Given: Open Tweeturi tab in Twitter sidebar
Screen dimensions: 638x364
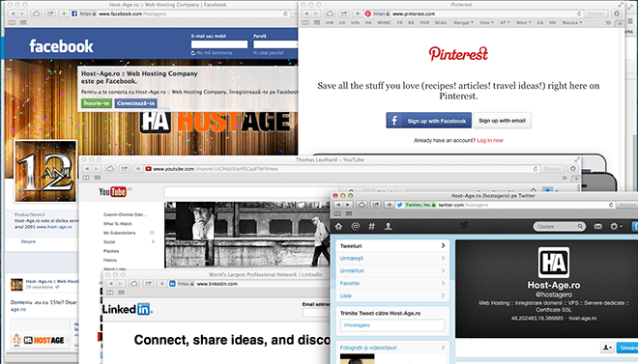Looking at the screenshot, I should tap(392, 246).
